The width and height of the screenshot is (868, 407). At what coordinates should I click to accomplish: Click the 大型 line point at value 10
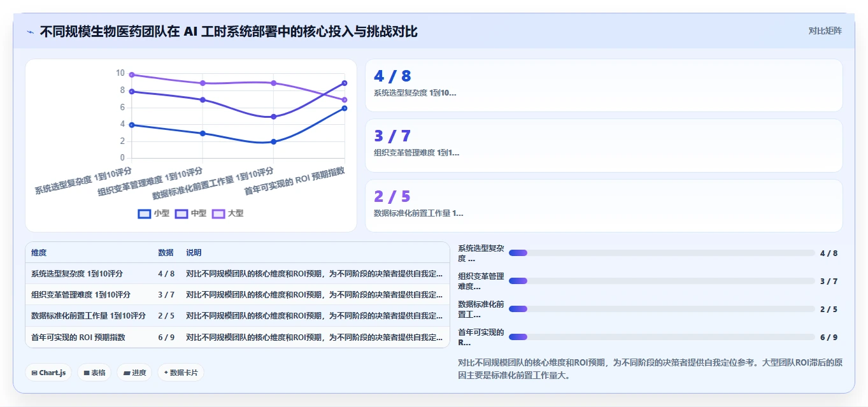pyautogui.click(x=132, y=75)
